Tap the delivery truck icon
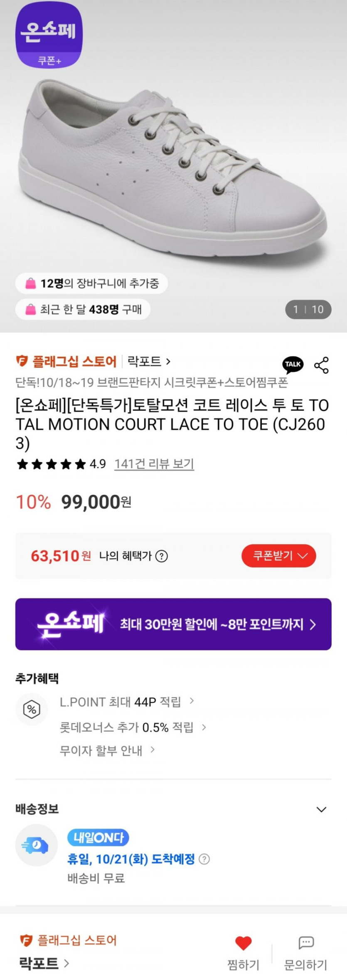Image resolution: width=347 pixels, height=980 pixels. (x=36, y=845)
